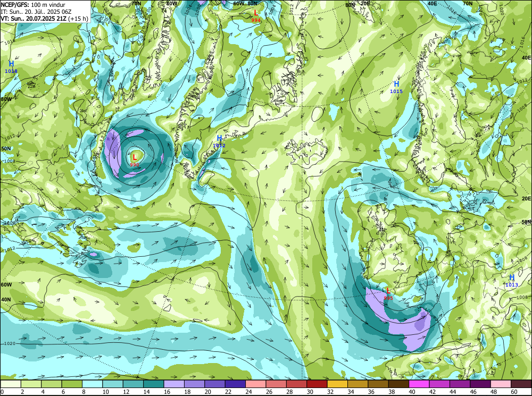Click the legend number 8
The height and width of the screenshot is (396, 532).
84,392
